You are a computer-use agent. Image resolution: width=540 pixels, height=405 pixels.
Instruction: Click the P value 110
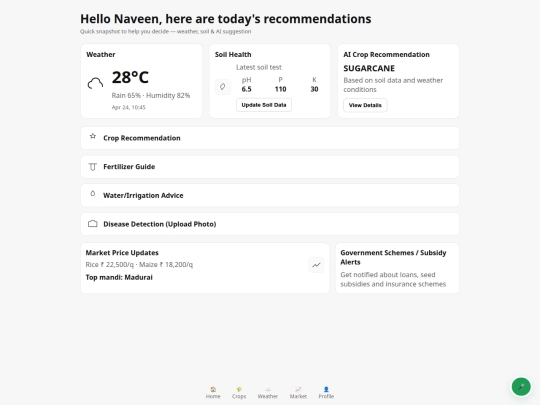coord(280,89)
